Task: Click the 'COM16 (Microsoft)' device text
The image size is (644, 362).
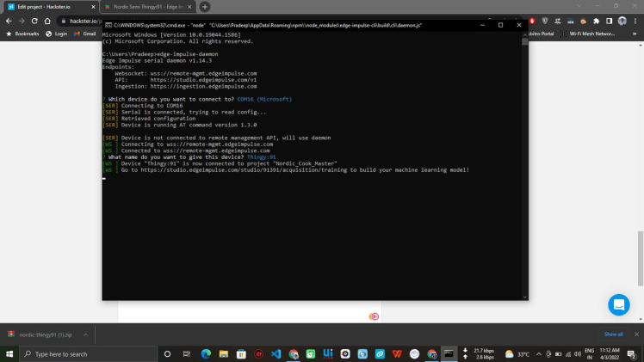Action: click(x=264, y=99)
